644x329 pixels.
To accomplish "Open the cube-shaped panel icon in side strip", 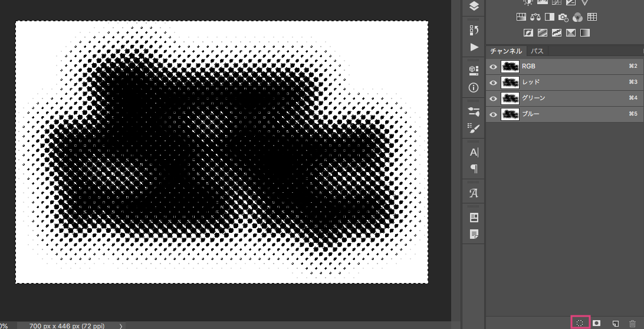I will click(474, 71).
